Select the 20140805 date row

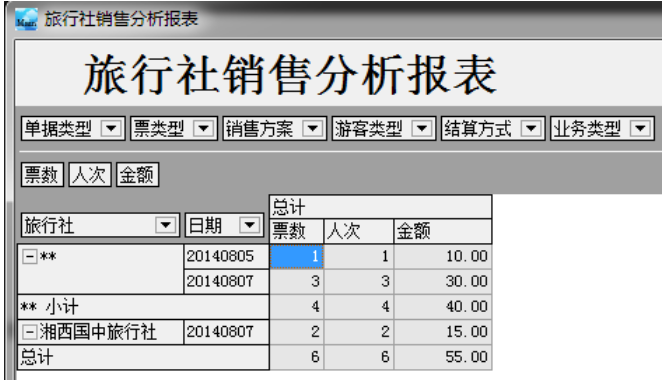(226, 256)
